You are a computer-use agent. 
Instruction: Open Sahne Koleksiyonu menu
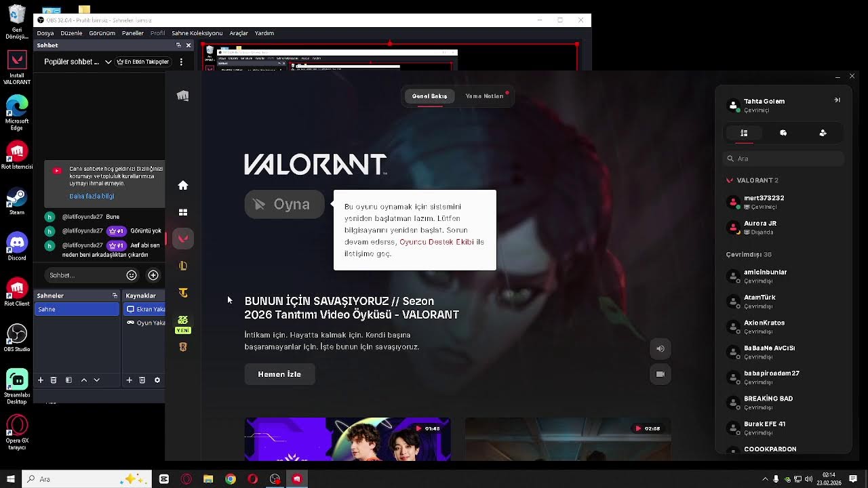point(197,33)
